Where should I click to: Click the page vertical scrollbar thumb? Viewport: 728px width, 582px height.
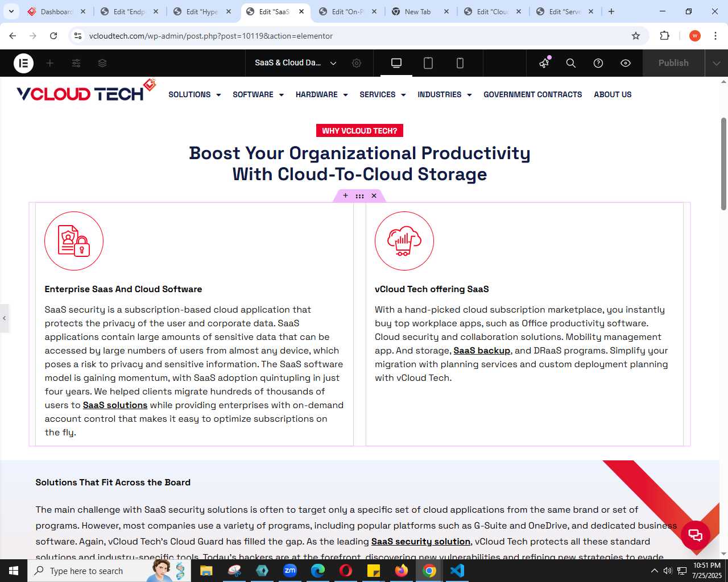click(723, 164)
